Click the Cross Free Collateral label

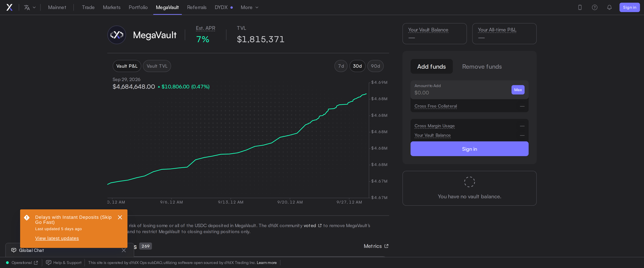[x=436, y=106]
